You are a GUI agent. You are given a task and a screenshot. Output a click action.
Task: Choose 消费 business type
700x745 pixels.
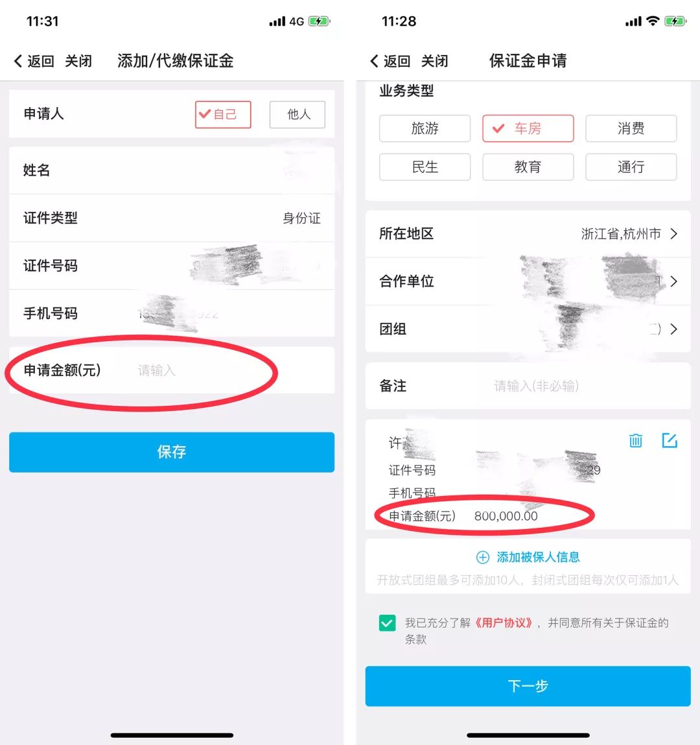pos(631,128)
